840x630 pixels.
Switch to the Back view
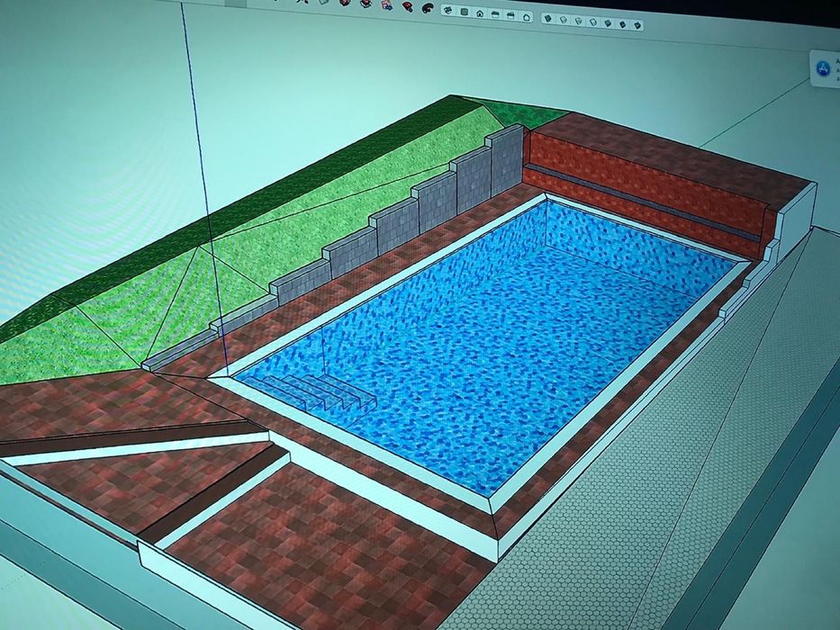tap(510, 16)
